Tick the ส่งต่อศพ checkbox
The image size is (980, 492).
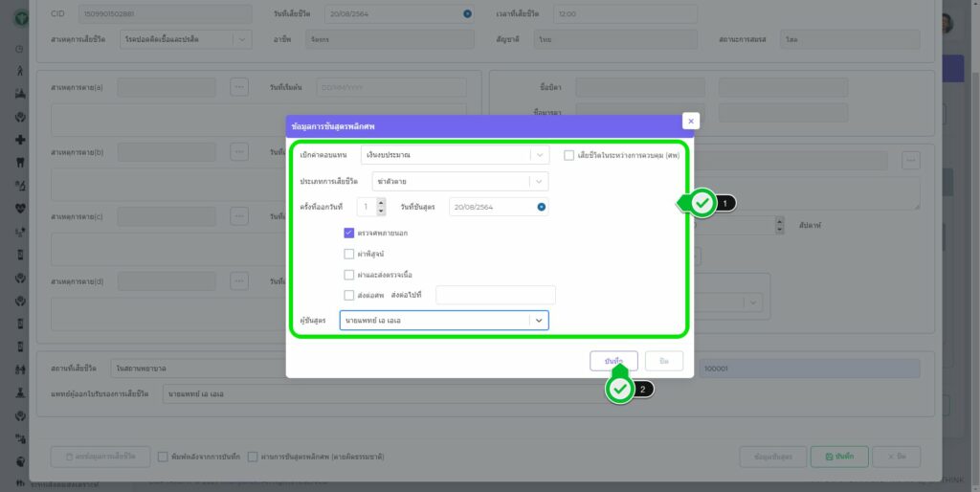349,295
